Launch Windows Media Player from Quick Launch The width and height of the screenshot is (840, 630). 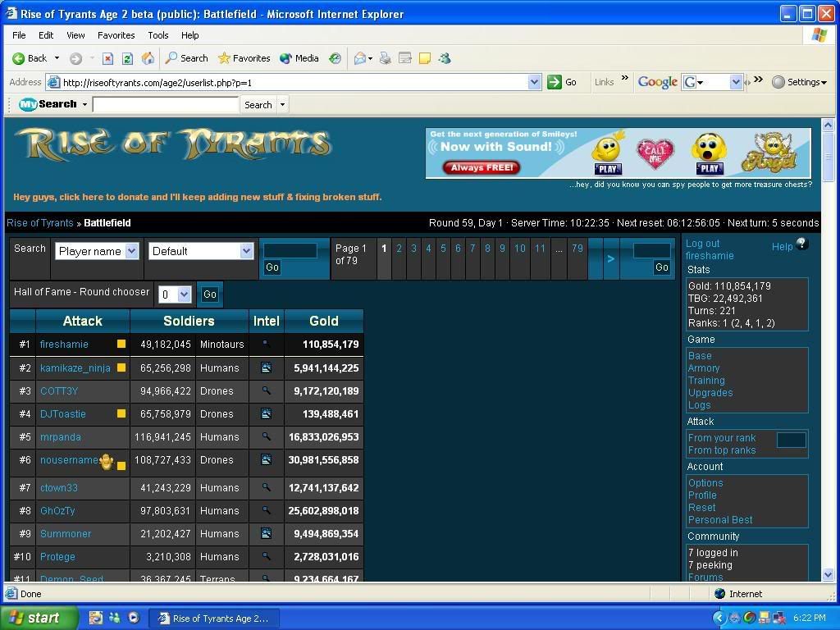pyautogui.click(x=134, y=618)
